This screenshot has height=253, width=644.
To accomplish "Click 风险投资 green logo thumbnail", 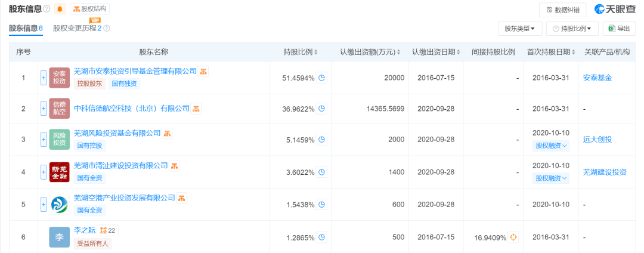I will coord(60,139).
